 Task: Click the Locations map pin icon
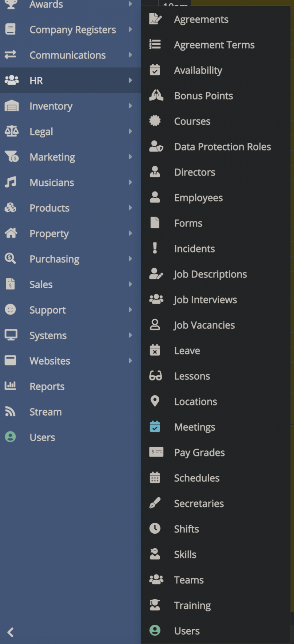pos(155,401)
